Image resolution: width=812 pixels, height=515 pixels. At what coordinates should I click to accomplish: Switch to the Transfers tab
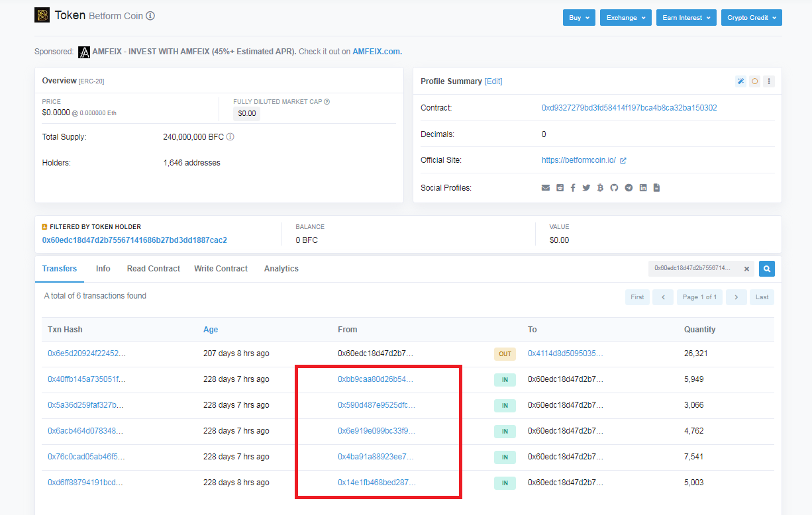(x=60, y=269)
